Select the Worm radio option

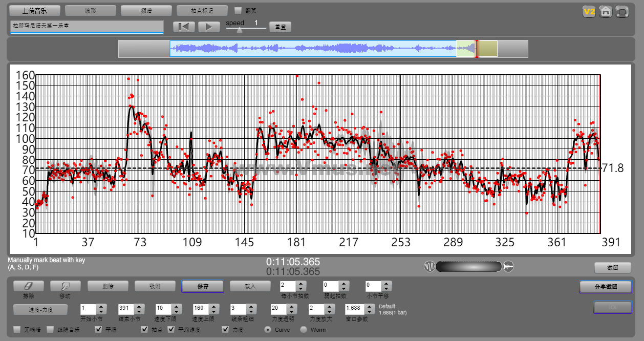(x=304, y=329)
